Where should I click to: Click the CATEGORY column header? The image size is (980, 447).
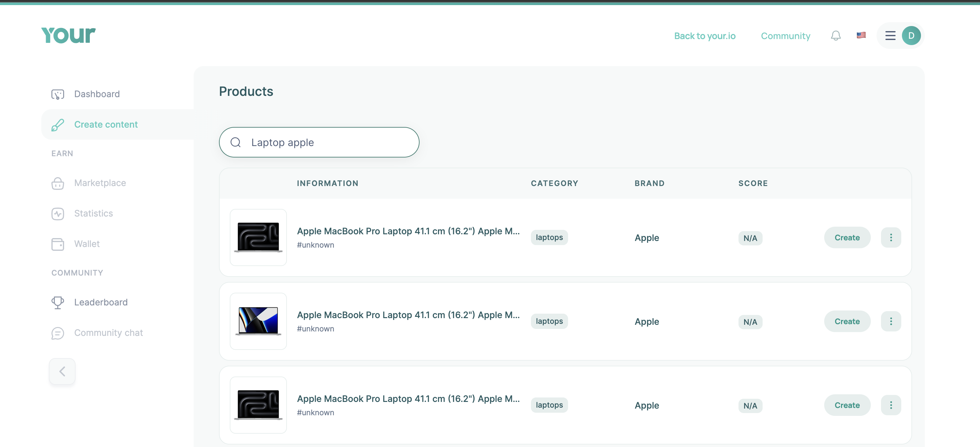pos(554,183)
